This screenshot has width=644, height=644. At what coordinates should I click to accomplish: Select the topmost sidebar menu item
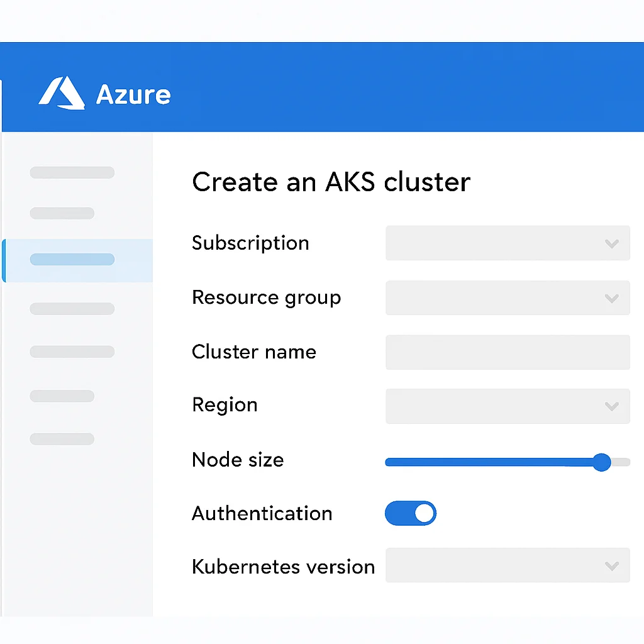(72, 172)
